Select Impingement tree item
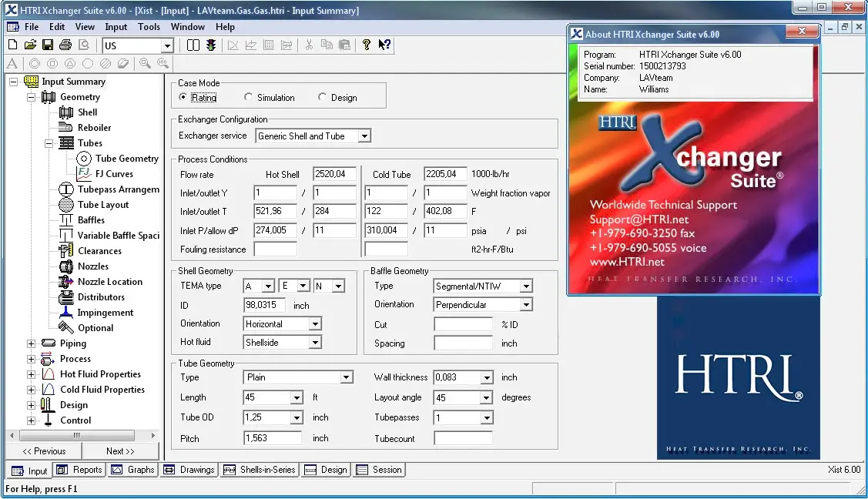868x499 pixels. [106, 313]
